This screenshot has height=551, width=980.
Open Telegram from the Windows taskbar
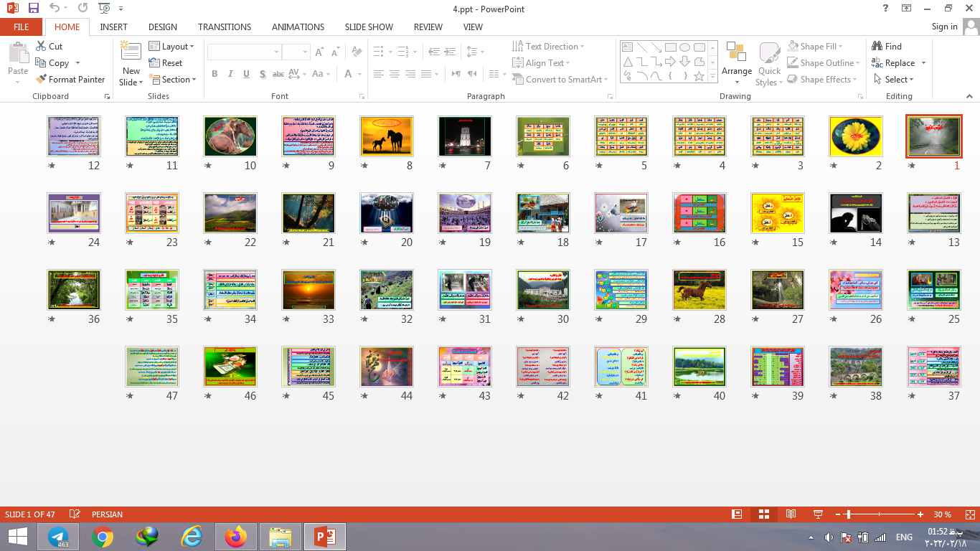pyautogui.click(x=58, y=537)
